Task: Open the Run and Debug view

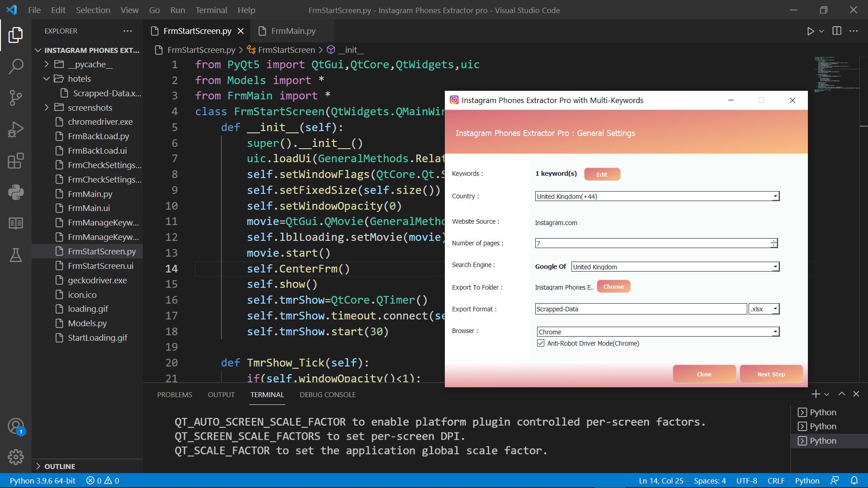Action: [16, 129]
